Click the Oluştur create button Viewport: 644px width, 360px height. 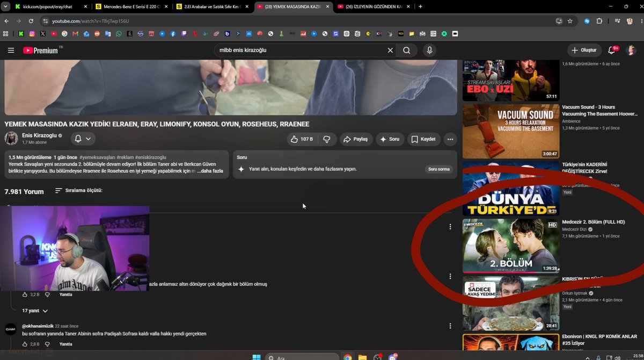coord(584,50)
